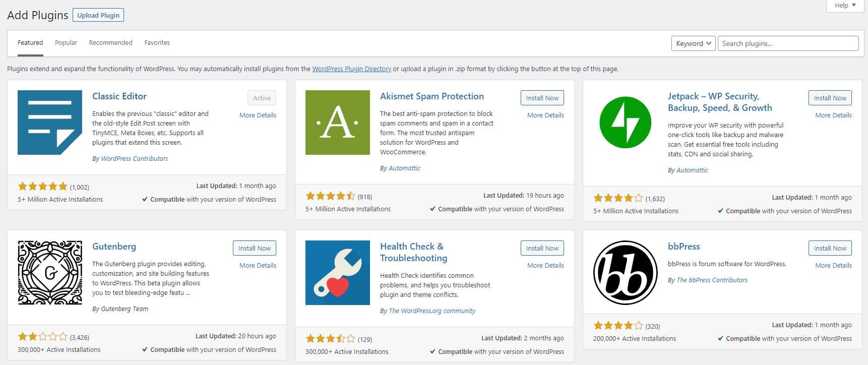
Task: Open the Keyword search type dropdown
Action: [694, 43]
